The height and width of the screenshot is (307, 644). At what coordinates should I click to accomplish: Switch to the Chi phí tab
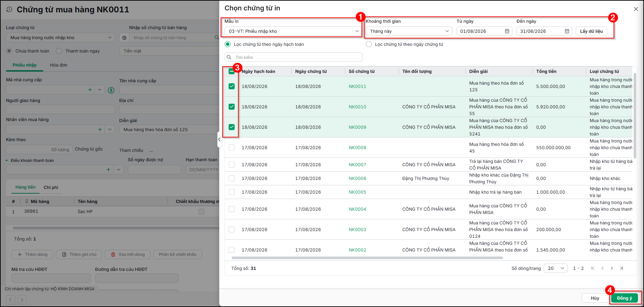[x=51, y=187]
